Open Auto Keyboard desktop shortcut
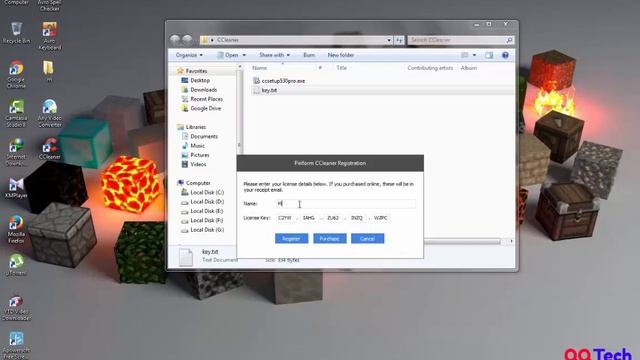 50,36
